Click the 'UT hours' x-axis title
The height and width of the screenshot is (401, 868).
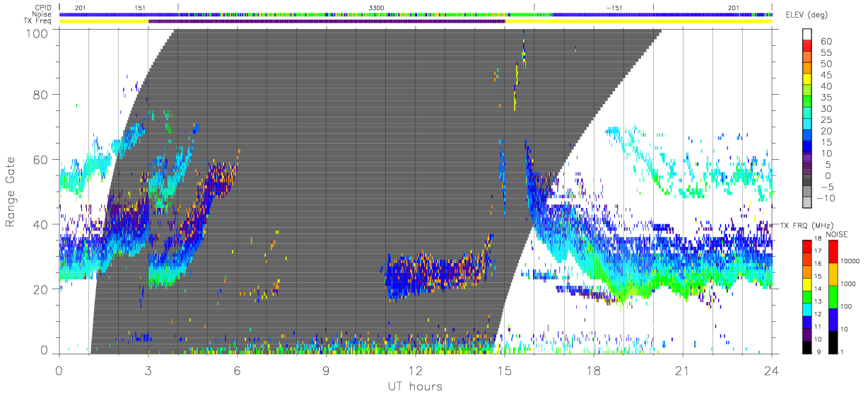[415, 386]
